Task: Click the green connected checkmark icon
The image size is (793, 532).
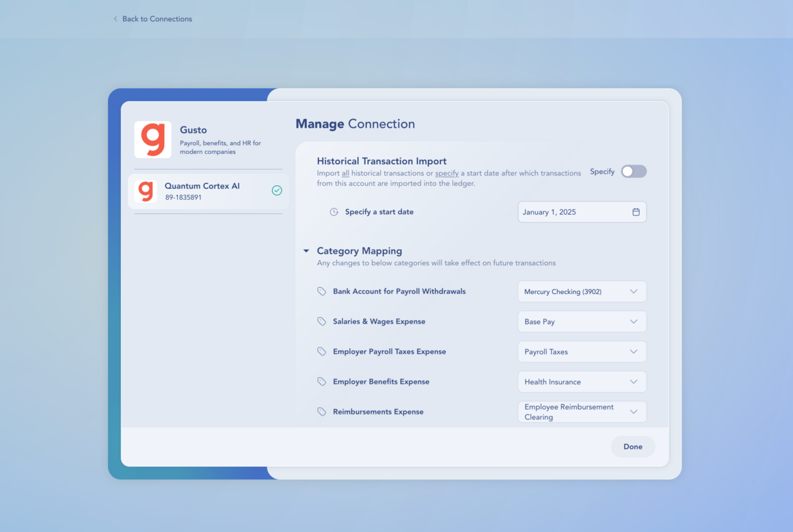Action: pos(277,191)
